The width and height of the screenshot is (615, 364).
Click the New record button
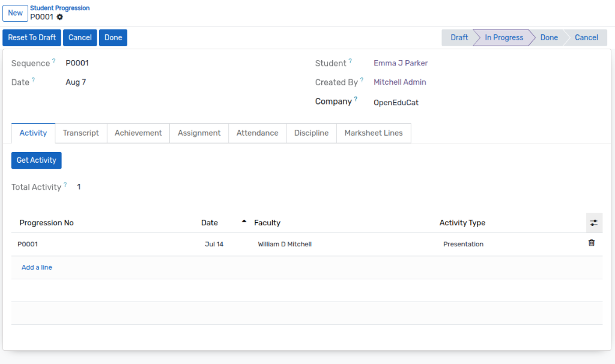(15, 13)
